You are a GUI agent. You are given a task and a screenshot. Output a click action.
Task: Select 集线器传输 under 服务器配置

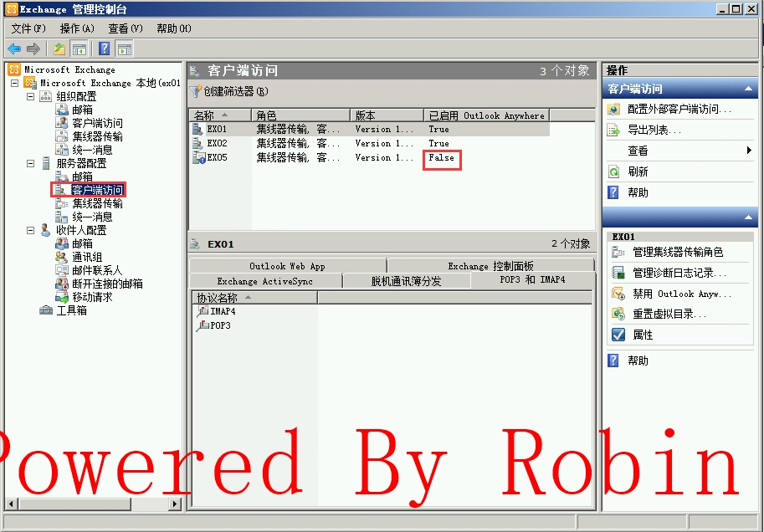[97, 203]
